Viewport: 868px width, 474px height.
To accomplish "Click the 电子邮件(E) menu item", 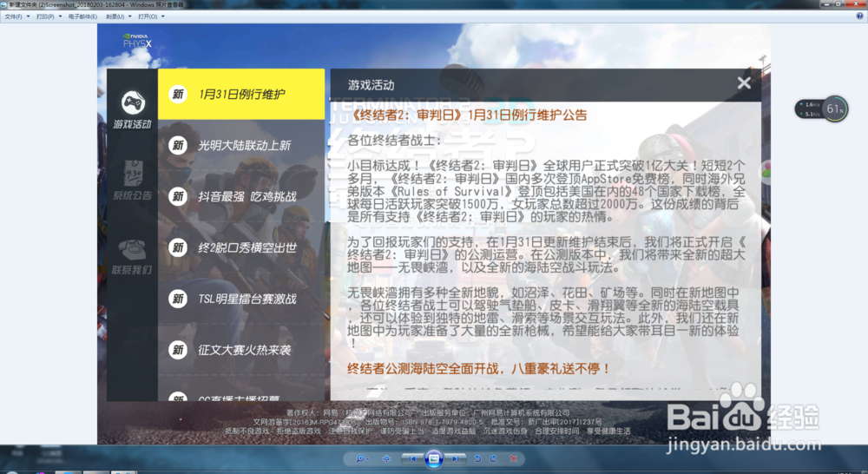I will pos(82,16).
